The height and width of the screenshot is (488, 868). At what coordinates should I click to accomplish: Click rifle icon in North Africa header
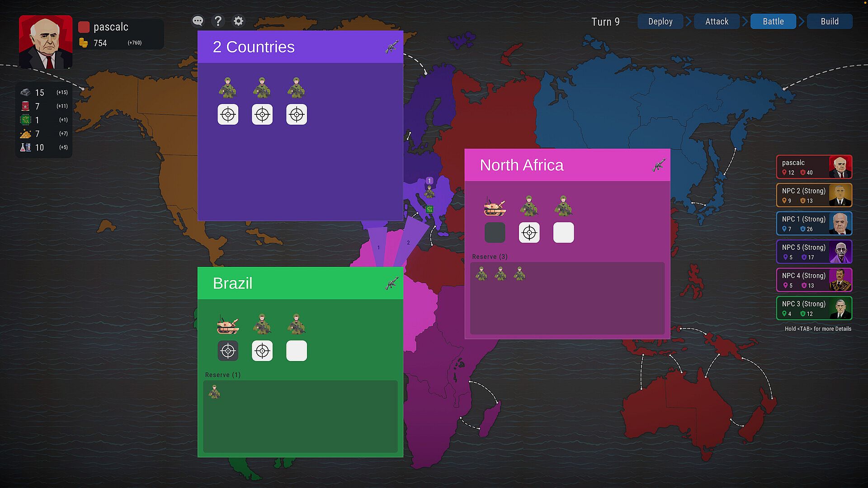click(659, 165)
